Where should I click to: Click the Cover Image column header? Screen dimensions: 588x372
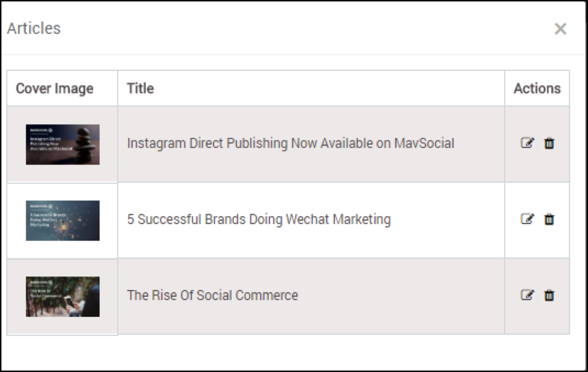pyautogui.click(x=54, y=88)
